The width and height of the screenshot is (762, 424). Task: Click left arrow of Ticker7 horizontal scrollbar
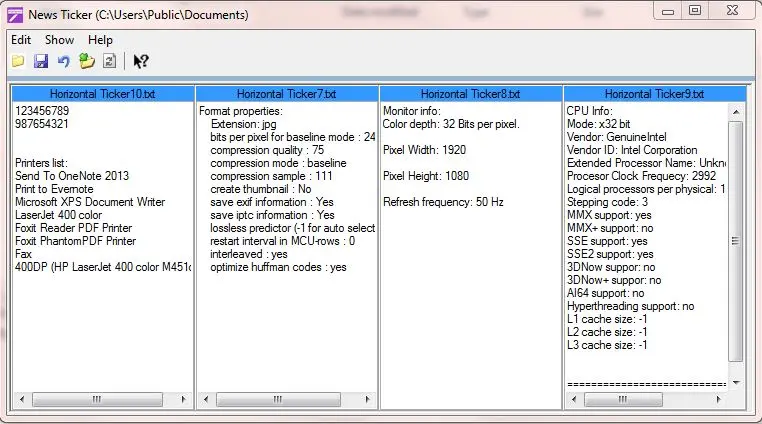point(205,400)
